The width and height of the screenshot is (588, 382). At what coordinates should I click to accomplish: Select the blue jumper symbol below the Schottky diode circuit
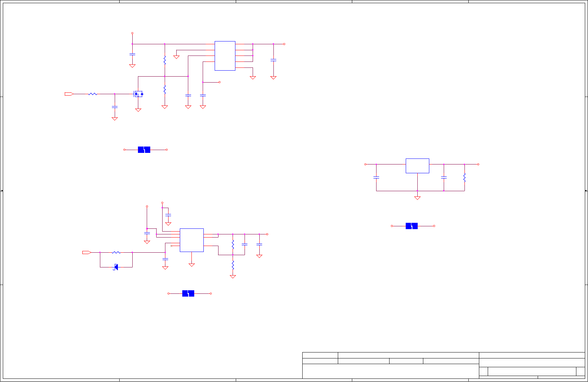click(x=188, y=293)
